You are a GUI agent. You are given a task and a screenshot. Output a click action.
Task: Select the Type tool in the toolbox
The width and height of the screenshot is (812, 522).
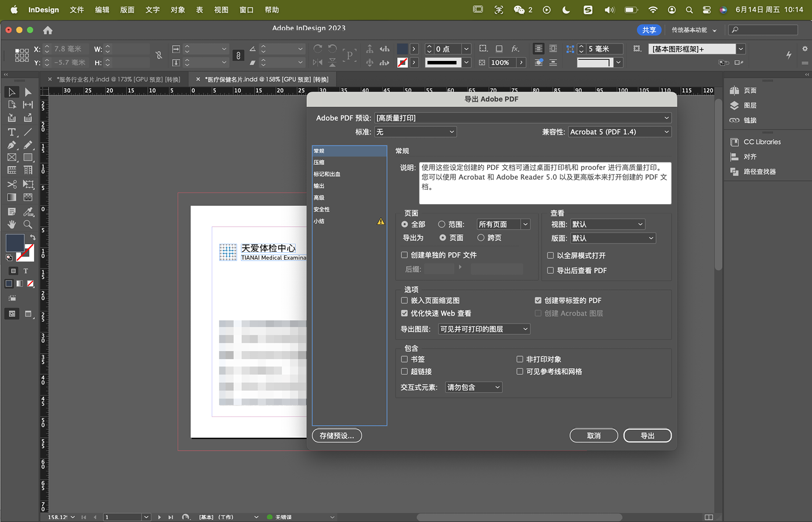coord(12,132)
